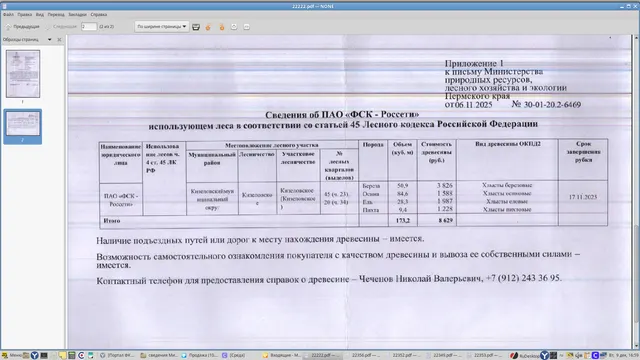The width and height of the screenshot is (640, 360).
Task: Open the Справка menu
Action: tap(99, 14)
